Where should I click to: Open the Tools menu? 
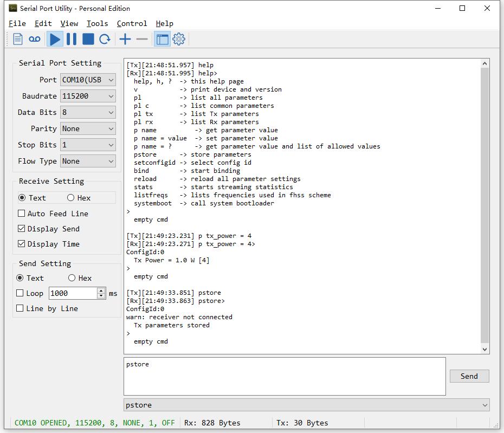coord(97,23)
